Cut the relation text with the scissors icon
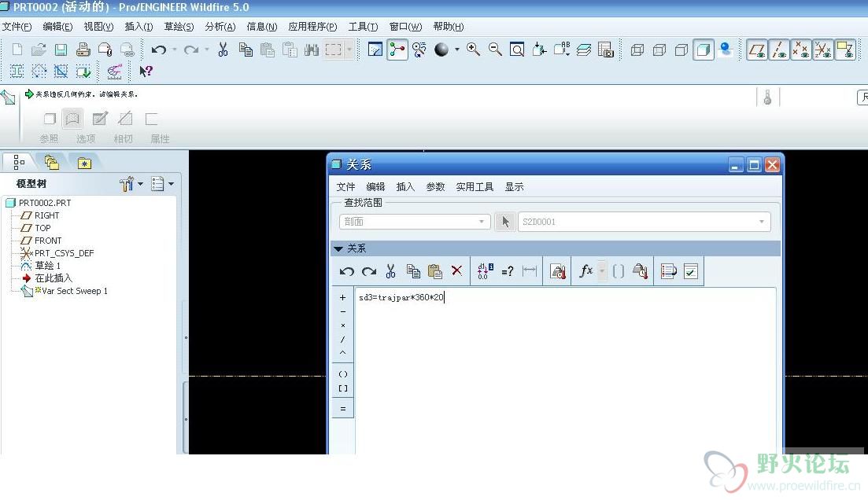Image resolution: width=868 pixels, height=500 pixels. (391, 271)
